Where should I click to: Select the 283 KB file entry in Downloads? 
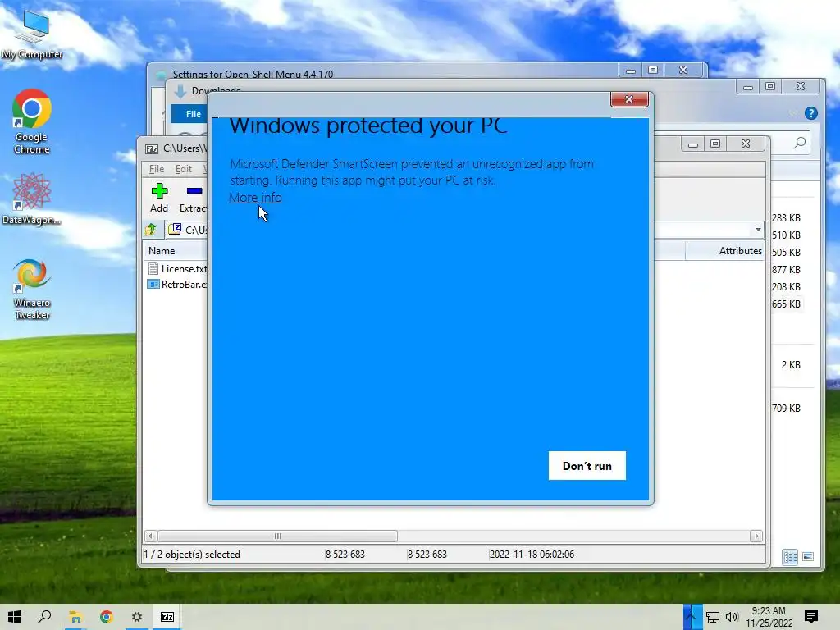coord(786,218)
